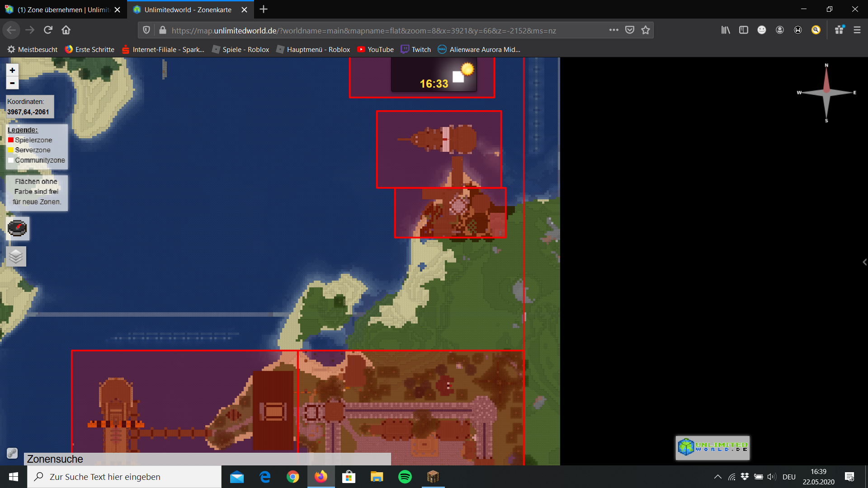This screenshot has height=488, width=868.
Task: Open Mail from the taskbar
Action: (236, 477)
